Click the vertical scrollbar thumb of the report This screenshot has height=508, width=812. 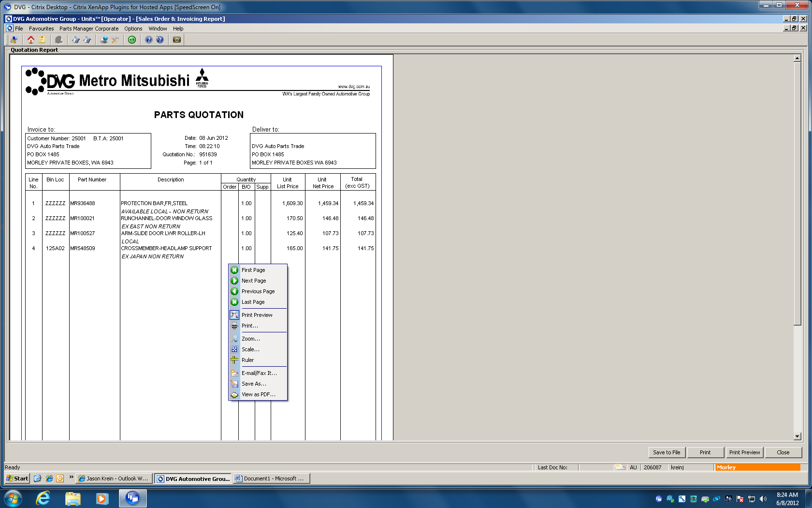coord(797,194)
